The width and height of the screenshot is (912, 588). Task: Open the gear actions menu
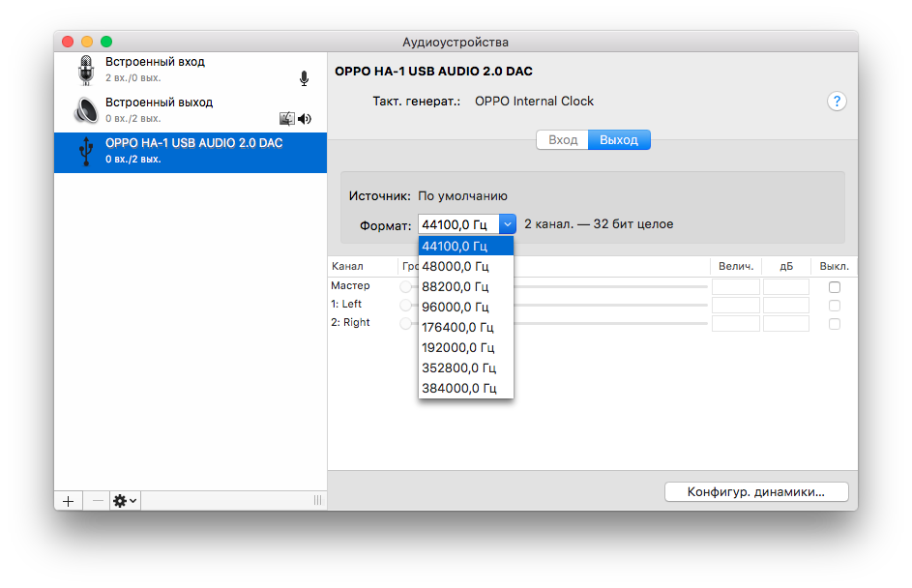(125, 501)
